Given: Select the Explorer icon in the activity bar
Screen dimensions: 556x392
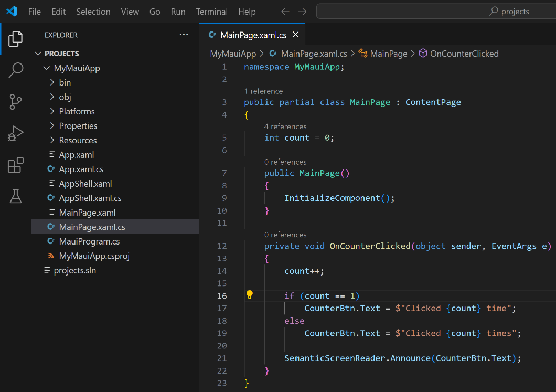Looking at the screenshot, I should (15, 38).
